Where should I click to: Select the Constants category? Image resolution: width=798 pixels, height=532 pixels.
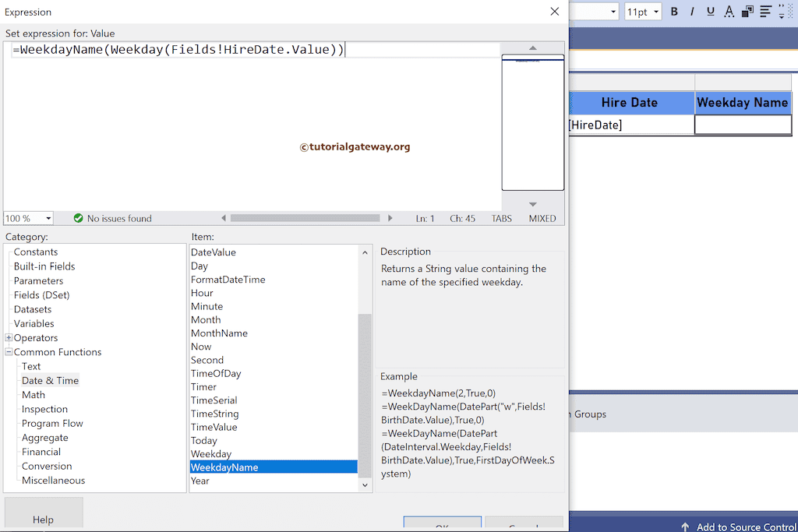pos(36,252)
